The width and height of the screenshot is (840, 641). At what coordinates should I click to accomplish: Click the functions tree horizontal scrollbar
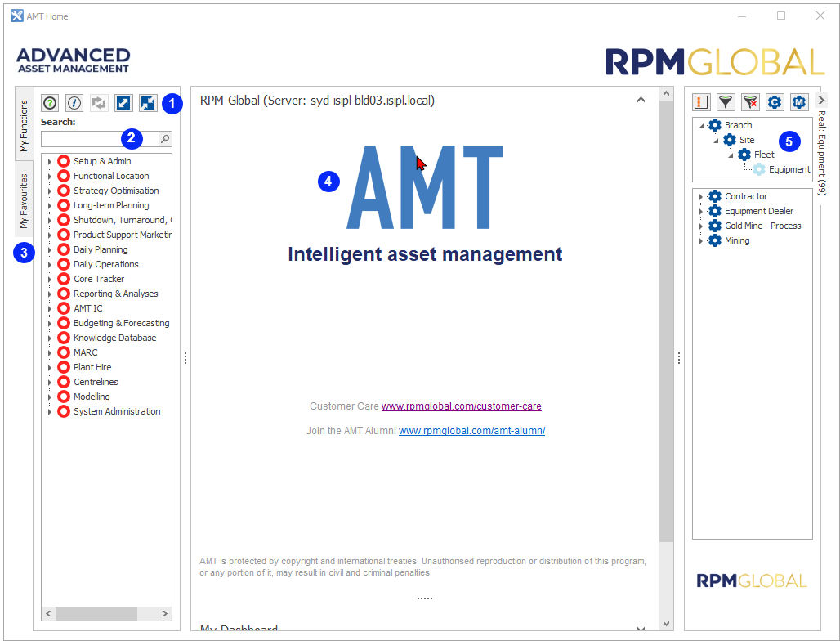point(106,613)
